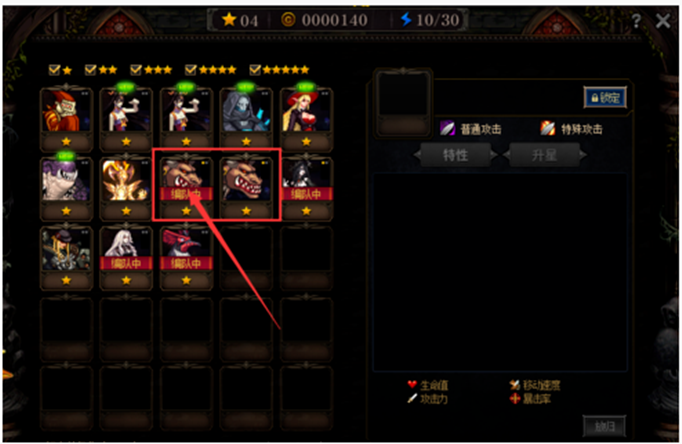The width and height of the screenshot is (682, 444).
Task: Select the purple-haired white beast card
Action: [66, 187]
